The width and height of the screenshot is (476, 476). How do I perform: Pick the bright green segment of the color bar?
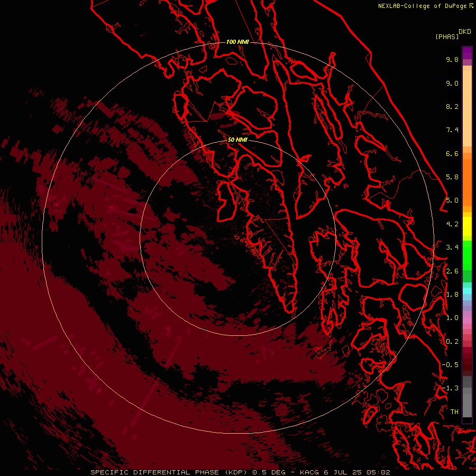[x=467, y=255]
